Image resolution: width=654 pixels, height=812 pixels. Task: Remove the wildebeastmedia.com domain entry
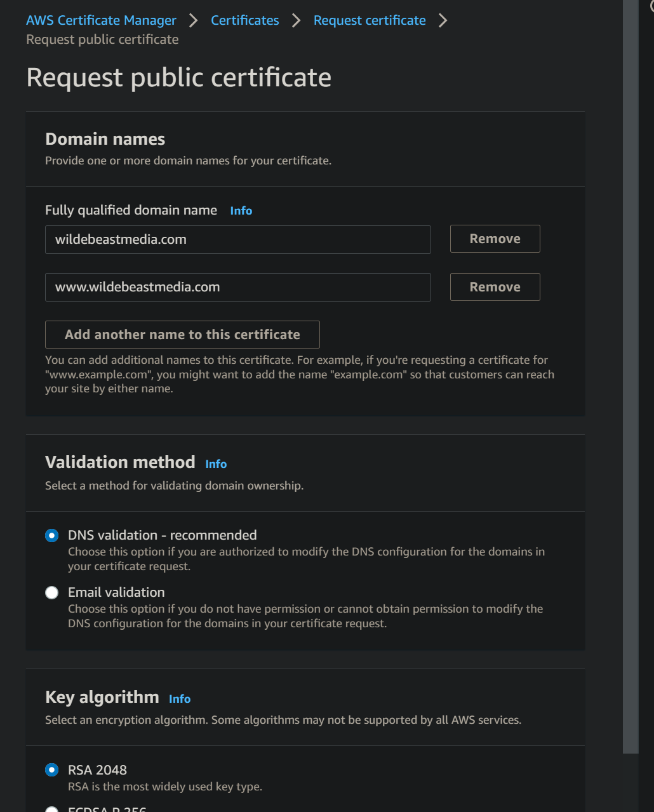pos(495,239)
